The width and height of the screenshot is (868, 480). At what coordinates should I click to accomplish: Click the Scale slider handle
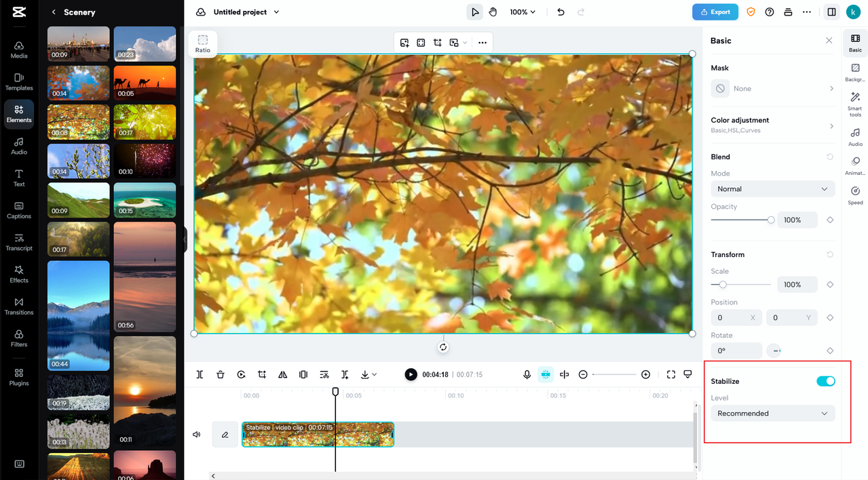pyautogui.click(x=723, y=285)
